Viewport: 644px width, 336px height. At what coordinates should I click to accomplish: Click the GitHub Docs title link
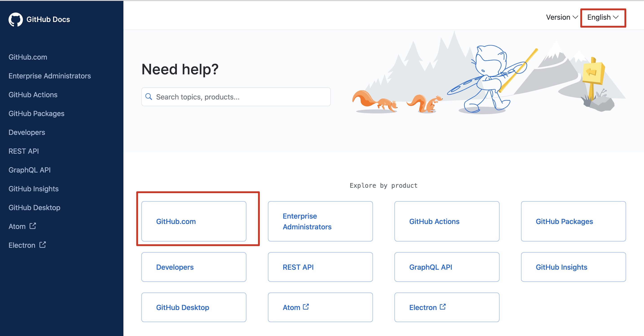coord(48,19)
